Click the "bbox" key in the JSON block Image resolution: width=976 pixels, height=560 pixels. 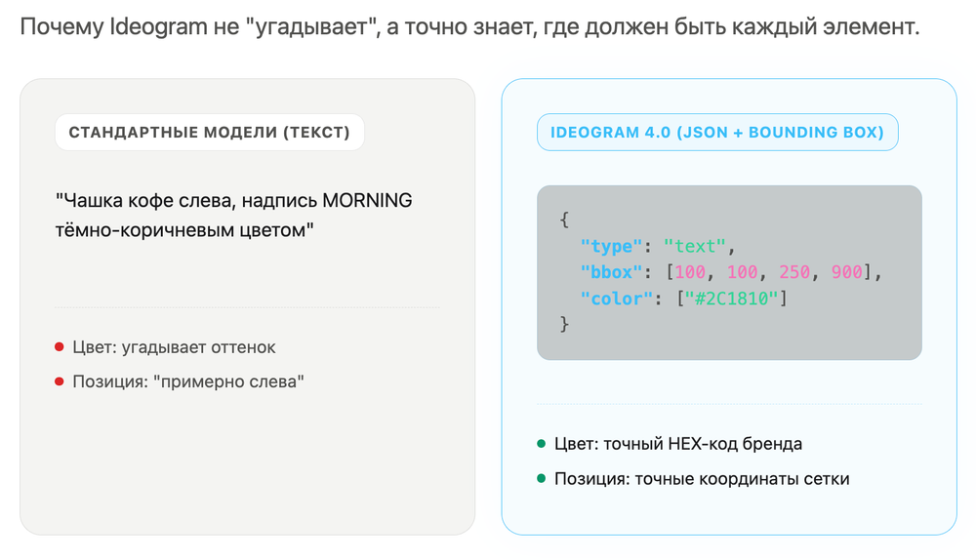(611, 272)
